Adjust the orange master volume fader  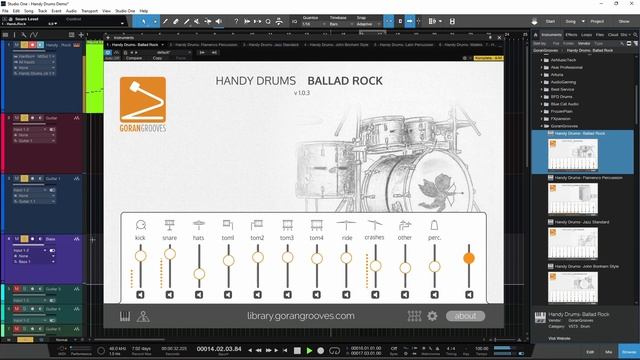[x=469, y=258]
